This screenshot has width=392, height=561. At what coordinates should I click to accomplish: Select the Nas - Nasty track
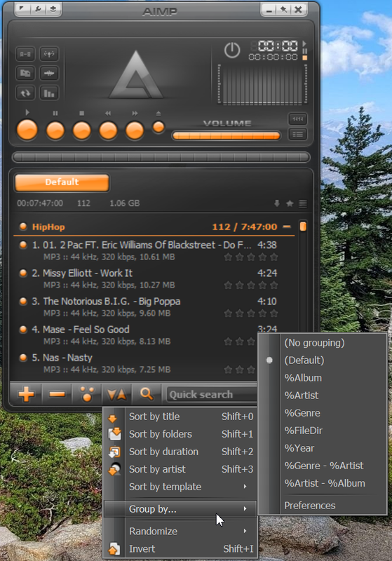(x=136, y=363)
